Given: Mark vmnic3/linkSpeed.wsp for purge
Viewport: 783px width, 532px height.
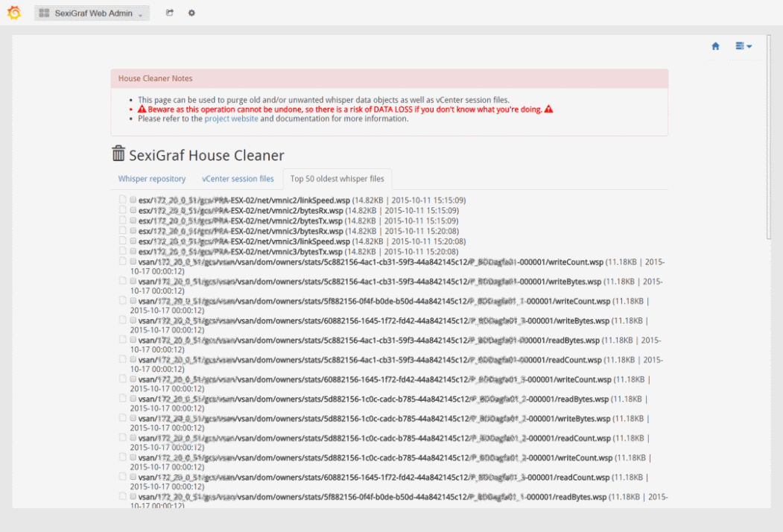Looking at the screenshot, I should tap(133, 241).
